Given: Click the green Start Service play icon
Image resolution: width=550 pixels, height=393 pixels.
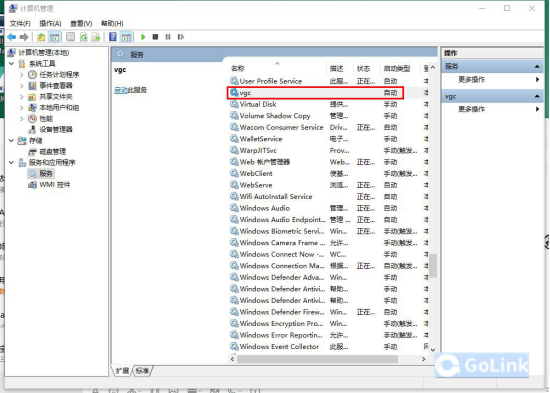Looking at the screenshot, I should 143,37.
